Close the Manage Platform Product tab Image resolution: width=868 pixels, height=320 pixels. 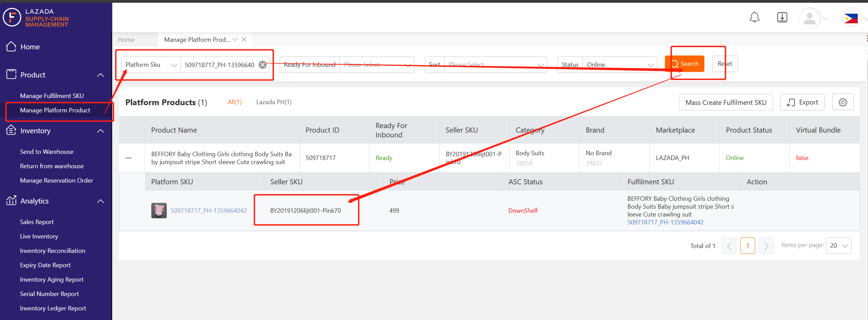[244, 39]
